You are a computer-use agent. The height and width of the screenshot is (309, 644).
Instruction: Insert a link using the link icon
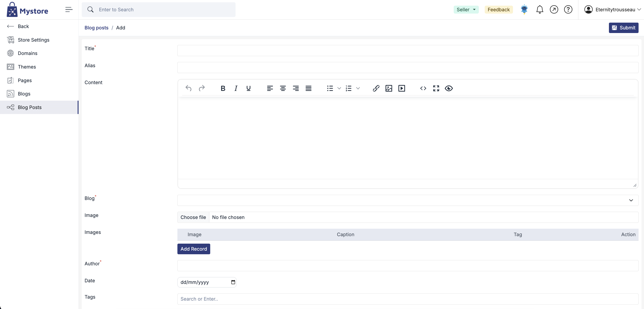point(376,88)
